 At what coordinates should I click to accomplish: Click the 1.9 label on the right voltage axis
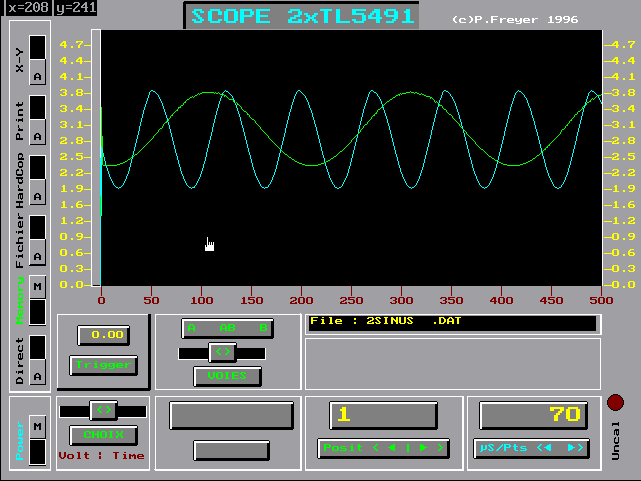click(625, 189)
